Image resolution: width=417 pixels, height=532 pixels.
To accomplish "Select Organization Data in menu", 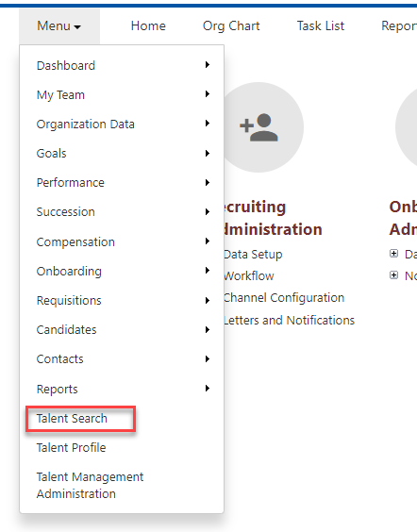I will click(86, 125).
